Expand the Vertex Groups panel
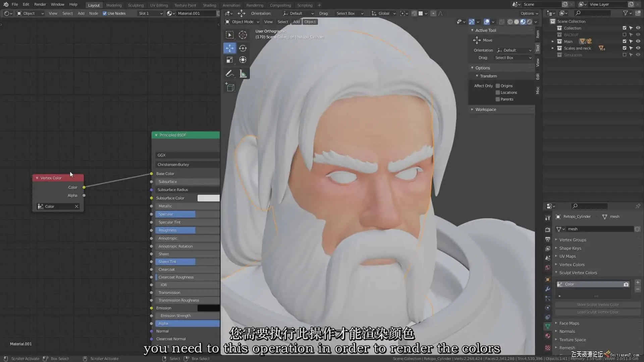 click(573, 240)
